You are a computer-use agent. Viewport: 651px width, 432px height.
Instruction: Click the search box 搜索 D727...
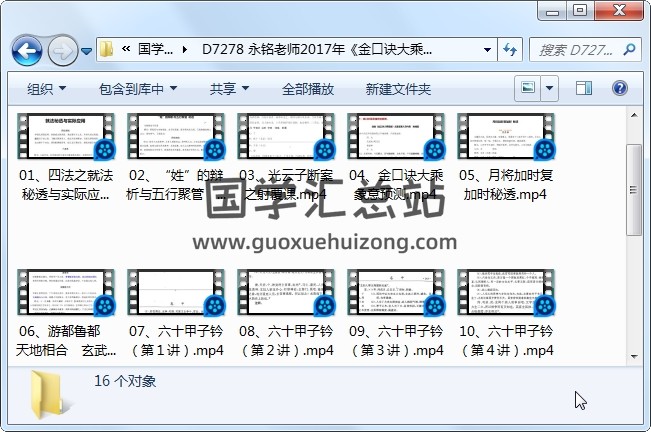[574, 49]
